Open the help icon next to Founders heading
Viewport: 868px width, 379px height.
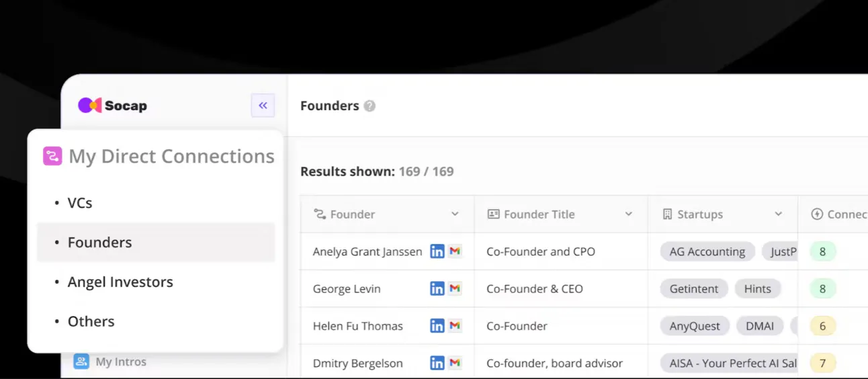370,106
